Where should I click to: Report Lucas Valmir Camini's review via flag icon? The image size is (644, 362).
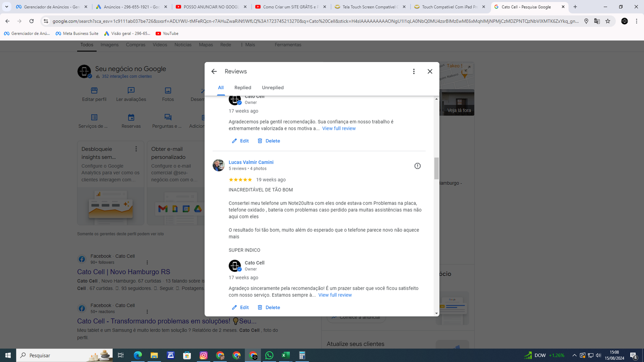pyautogui.click(x=418, y=166)
